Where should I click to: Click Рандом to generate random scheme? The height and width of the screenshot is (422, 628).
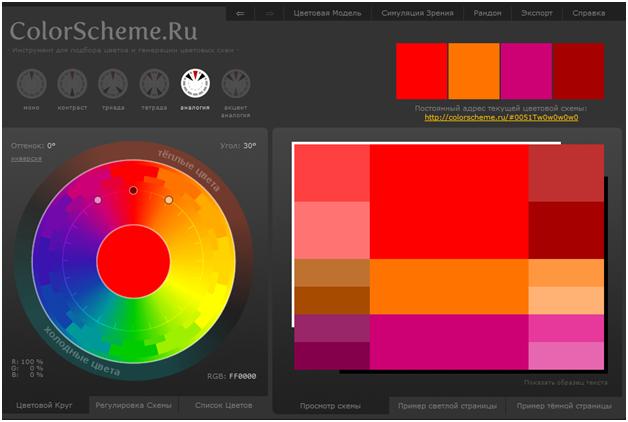point(487,14)
